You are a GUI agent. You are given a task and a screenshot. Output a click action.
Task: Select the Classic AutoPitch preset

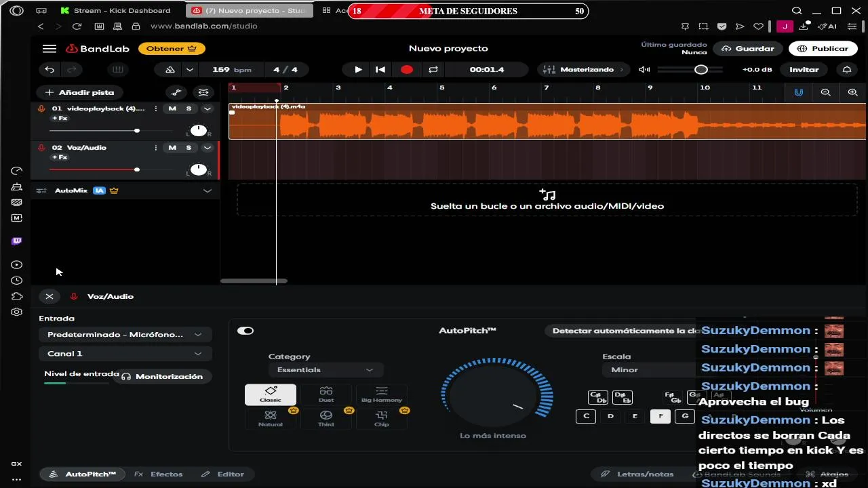pyautogui.click(x=271, y=394)
